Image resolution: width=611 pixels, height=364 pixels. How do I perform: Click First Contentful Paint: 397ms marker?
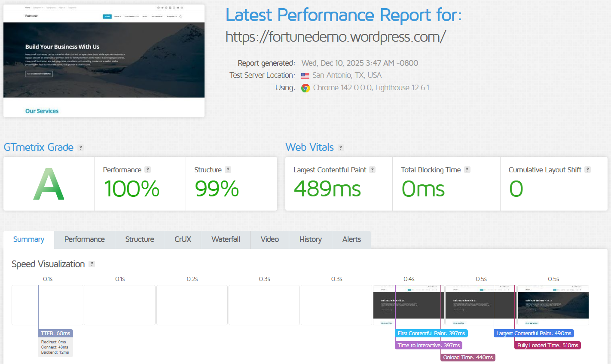coord(431,333)
